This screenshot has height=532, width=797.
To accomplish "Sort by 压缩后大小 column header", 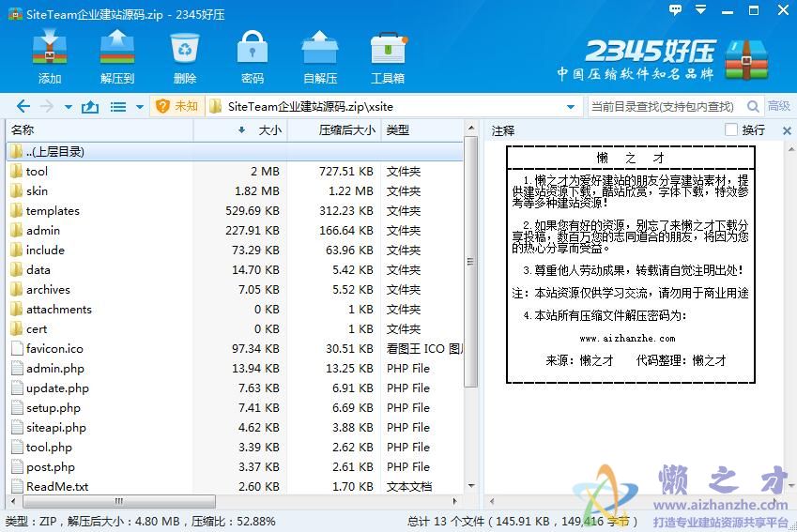I will coord(334,130).
